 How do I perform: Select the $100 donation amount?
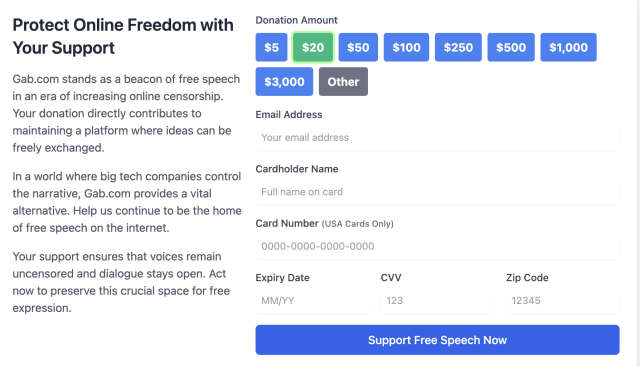tap(406, 47)
